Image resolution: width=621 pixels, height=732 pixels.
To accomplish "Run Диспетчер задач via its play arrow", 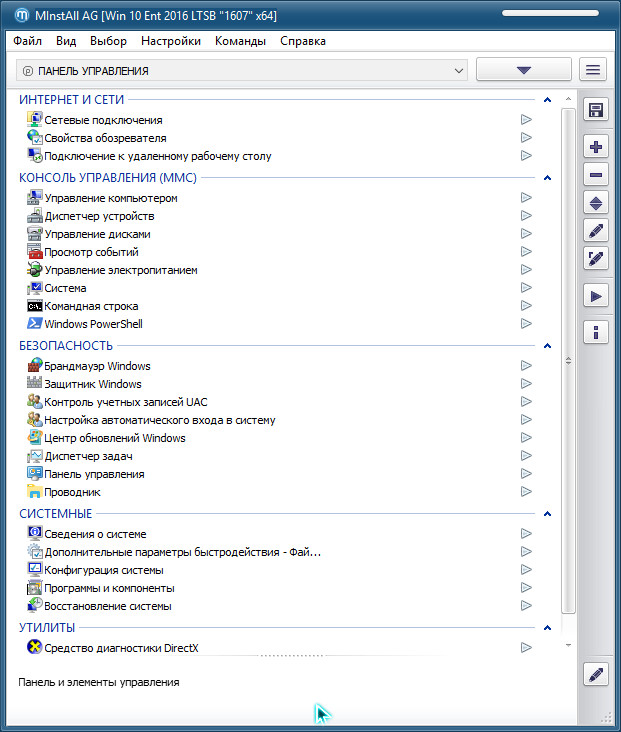I will pyautogui.click(x=526, y=456).
